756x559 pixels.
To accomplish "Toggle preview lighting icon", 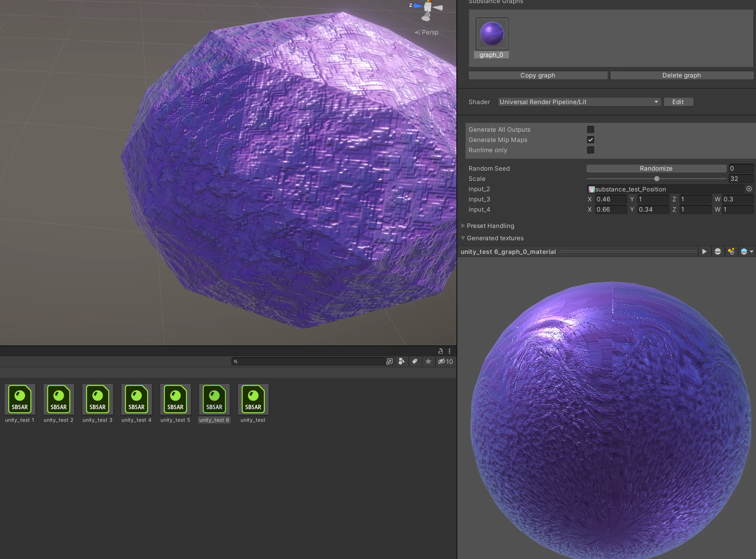I will 731,252.
